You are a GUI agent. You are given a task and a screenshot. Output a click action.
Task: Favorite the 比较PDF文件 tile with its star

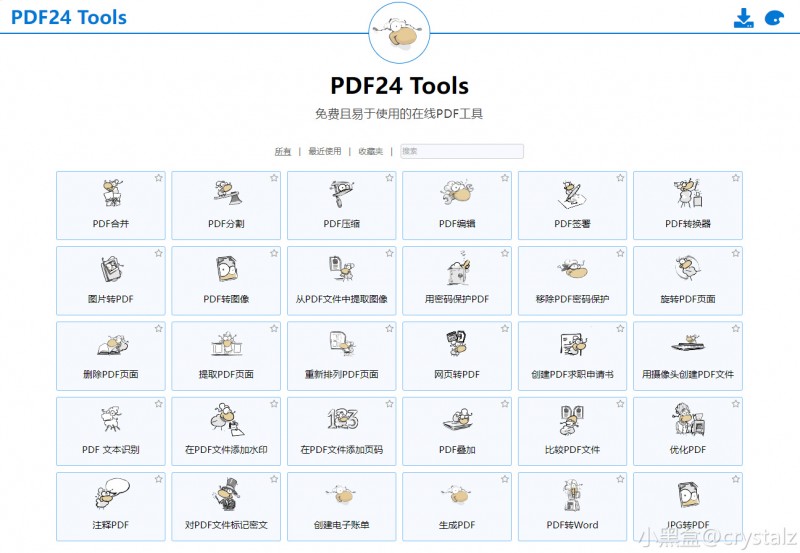coord(620,404)
